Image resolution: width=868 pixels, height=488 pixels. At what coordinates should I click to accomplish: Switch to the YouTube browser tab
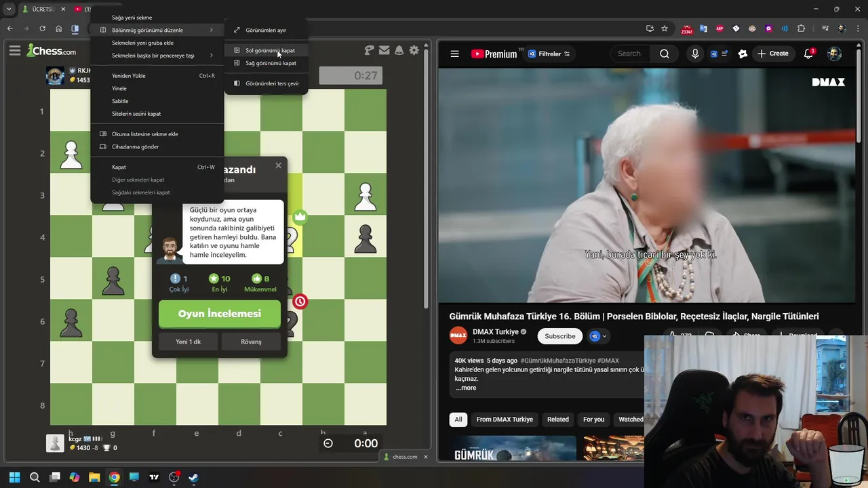point(81,9)
